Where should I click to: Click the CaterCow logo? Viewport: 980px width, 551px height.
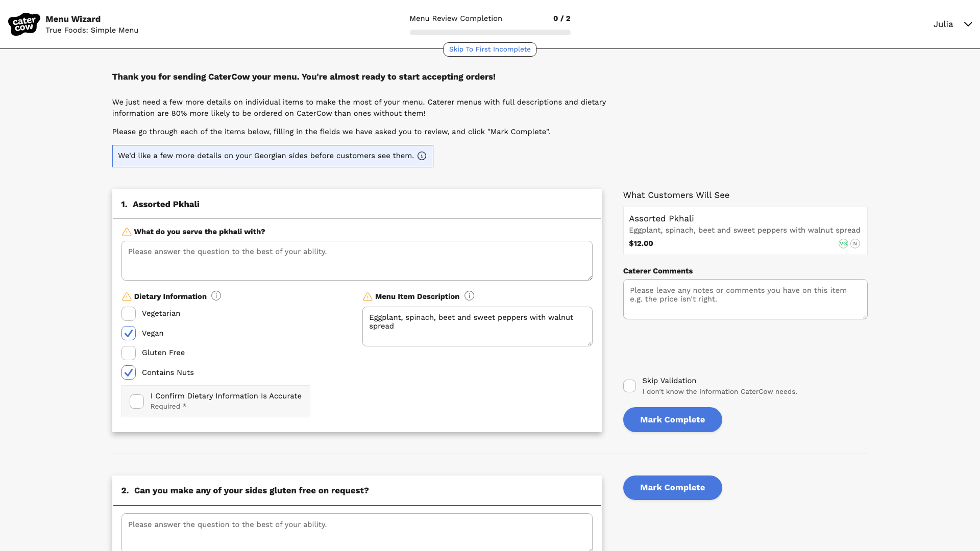point(24,24)
